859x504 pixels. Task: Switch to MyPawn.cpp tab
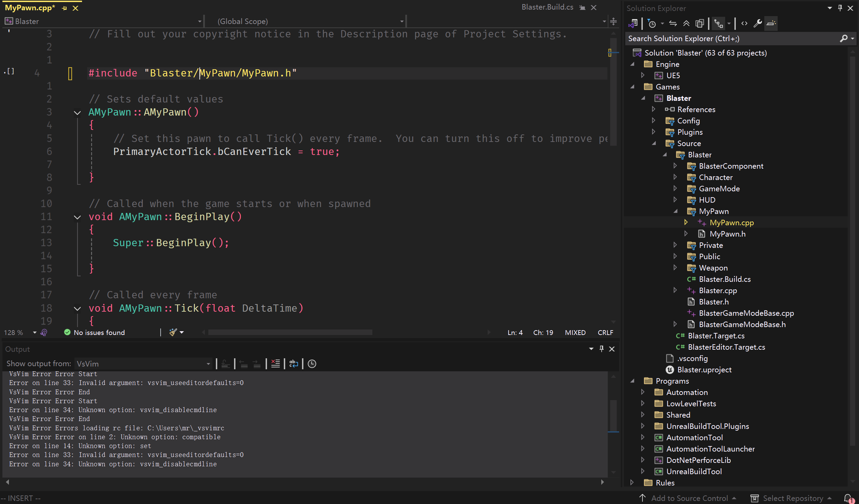tap(30, 8)
